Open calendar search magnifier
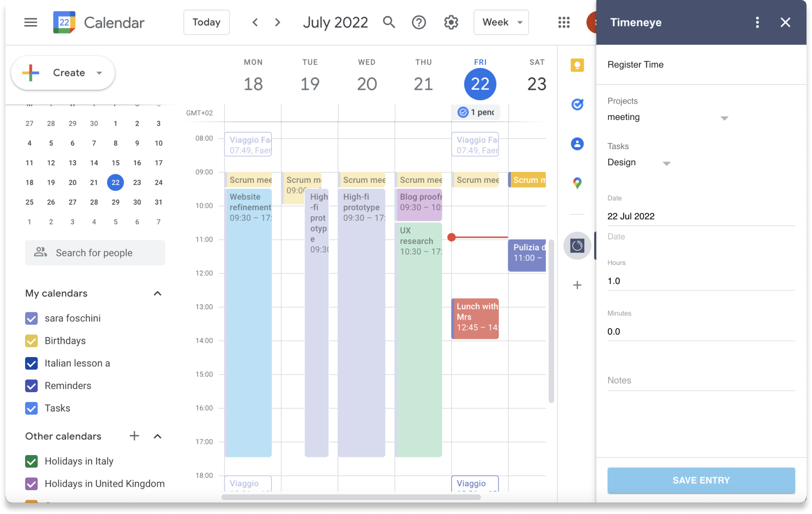The image size is (812, 514). pyautogui.click(x=389, y=22)
